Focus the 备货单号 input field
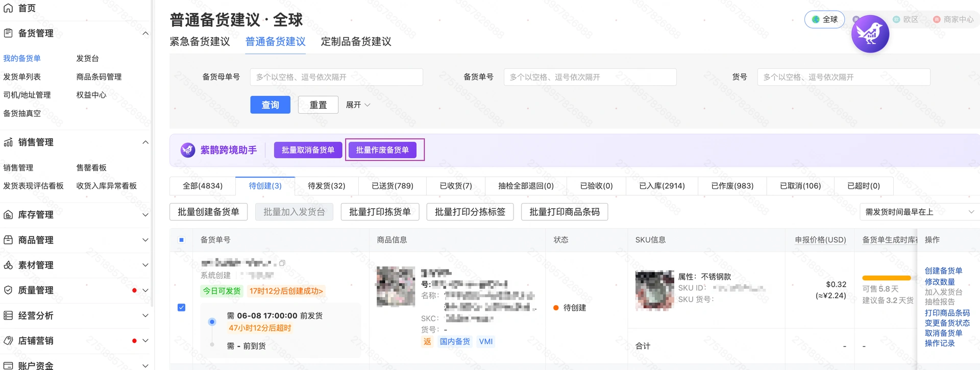 pos(590,77)
